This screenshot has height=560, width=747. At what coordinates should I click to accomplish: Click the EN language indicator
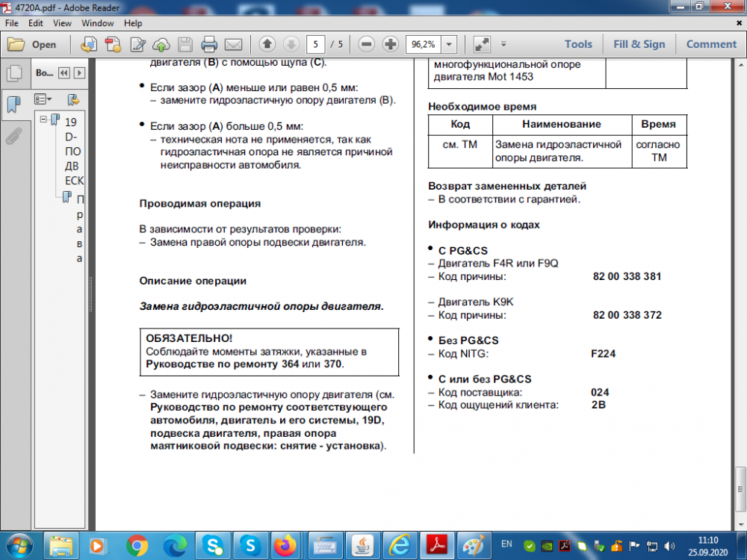click(506, 544)
